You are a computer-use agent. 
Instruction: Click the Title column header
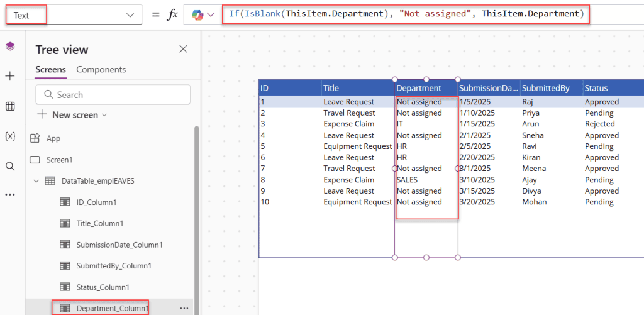(358, 88)
